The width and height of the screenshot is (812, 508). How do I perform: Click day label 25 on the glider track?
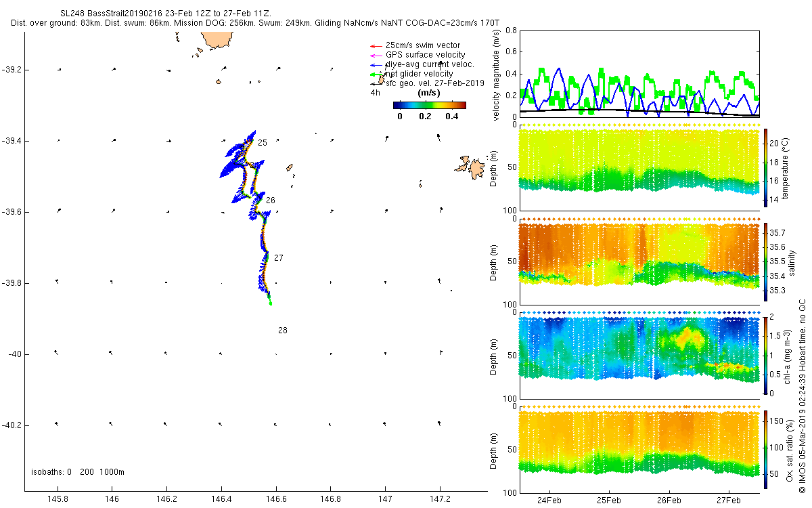pos(263,143)
